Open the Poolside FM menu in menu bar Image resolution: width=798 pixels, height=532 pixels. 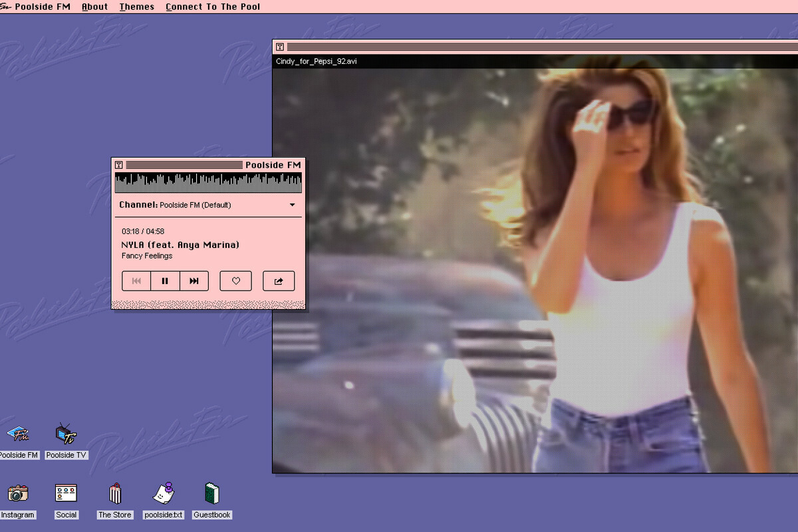click(43, 7)
